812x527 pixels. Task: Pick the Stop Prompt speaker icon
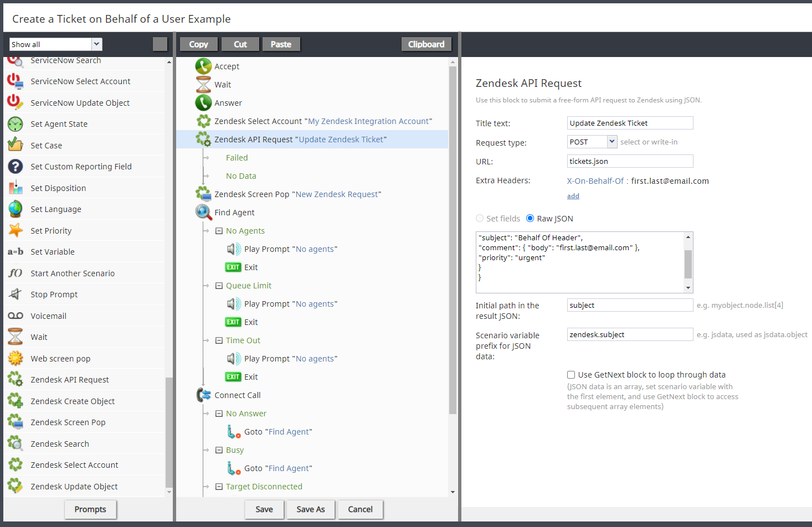[x=15, y=294]
